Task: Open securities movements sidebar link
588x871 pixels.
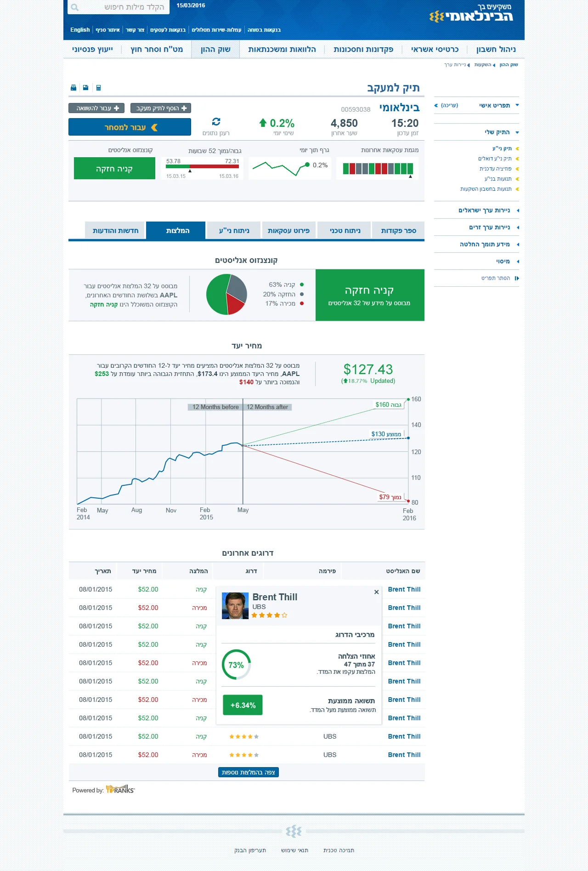Action: pos(498,179)
